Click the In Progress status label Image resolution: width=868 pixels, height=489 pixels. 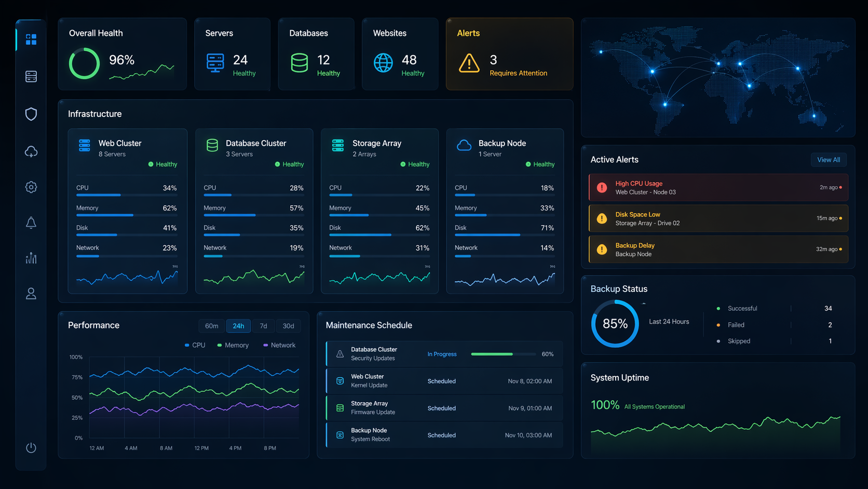[442, 354]
